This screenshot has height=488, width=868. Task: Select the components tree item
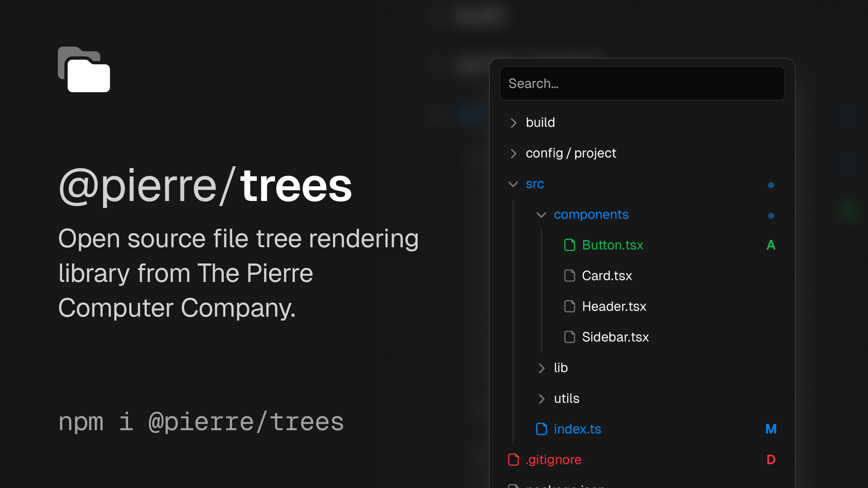click(x=591, y=214)
